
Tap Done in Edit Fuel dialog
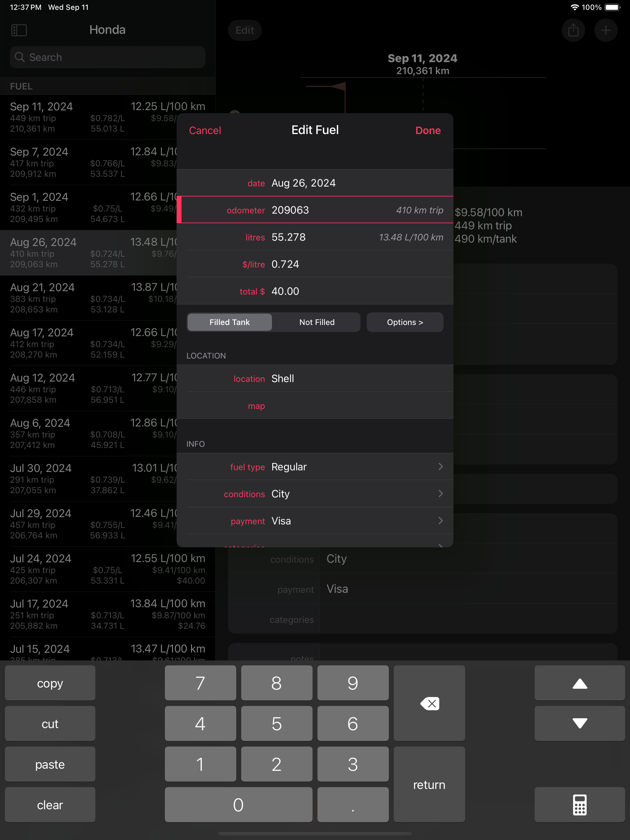point(428,130)
